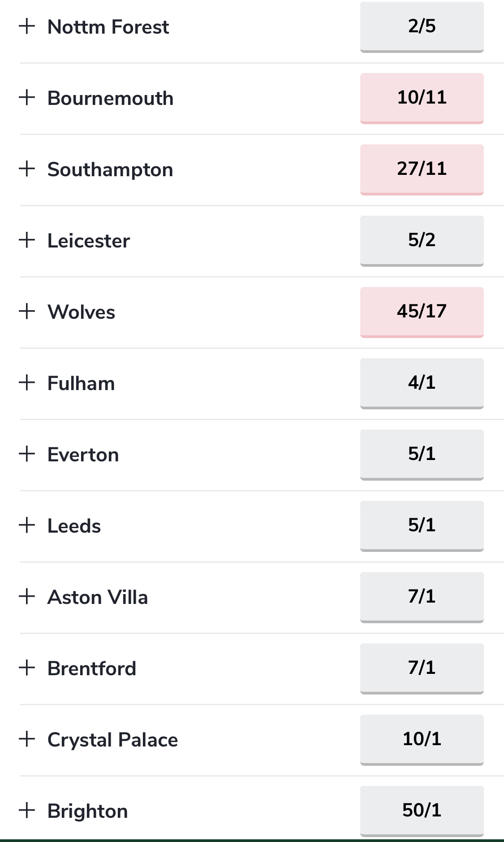Click the plus icon beside Wolves

(27, 312)
